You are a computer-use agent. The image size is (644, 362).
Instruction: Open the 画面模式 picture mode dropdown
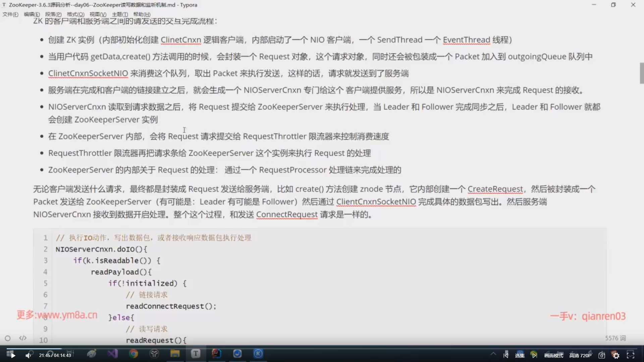(x=554, y=356)
